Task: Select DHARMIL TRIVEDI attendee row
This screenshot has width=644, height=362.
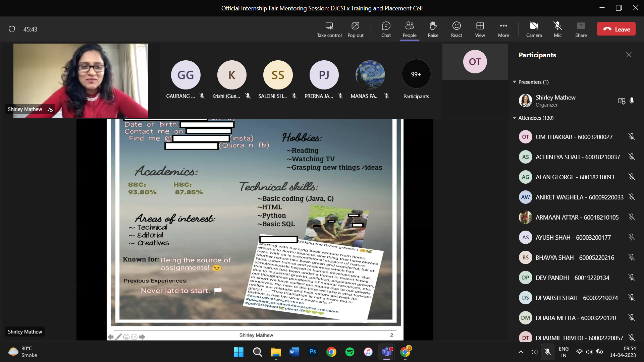Action: coord(577,336)
